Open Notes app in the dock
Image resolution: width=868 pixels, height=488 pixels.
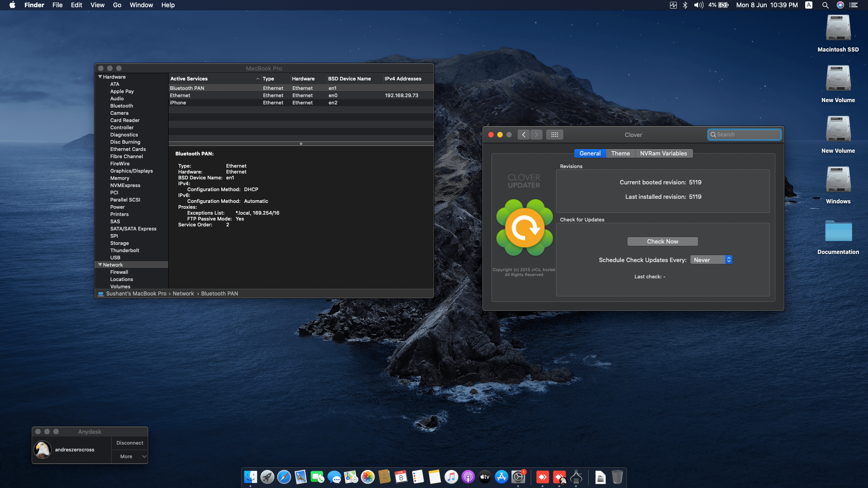click(x=434, y=477)
